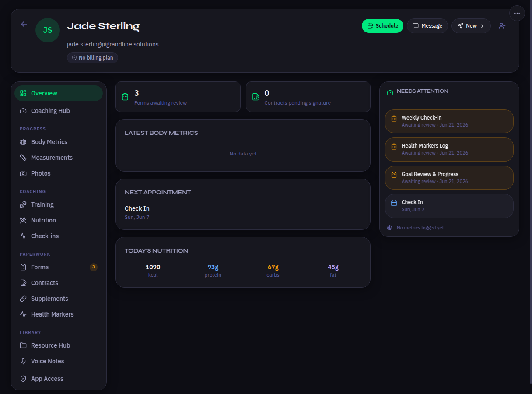Click the user profile icon beside New
The image size is (532, 394).
(502, 26)
